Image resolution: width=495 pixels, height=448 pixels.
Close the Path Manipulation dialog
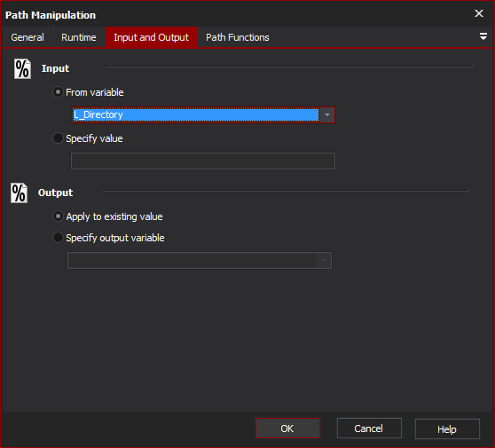pyautogui.click(x=479, y=13)
